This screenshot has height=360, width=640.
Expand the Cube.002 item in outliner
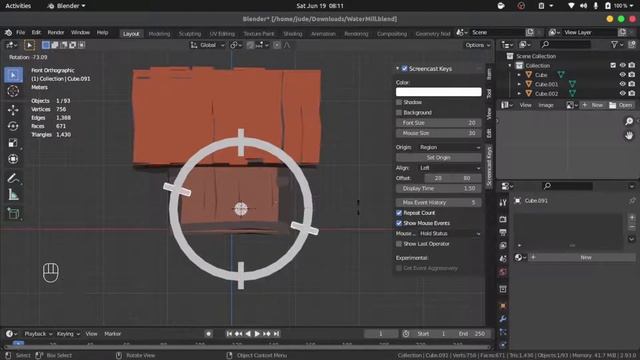[519, 93]
